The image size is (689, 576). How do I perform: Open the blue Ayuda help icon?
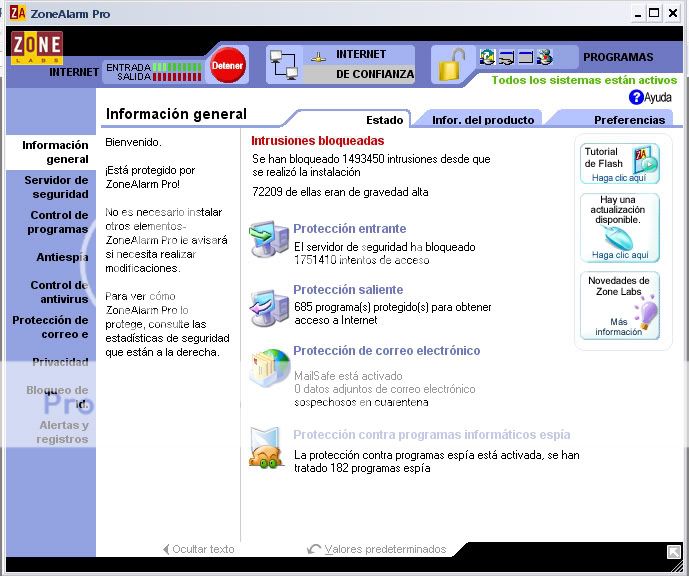636,97
